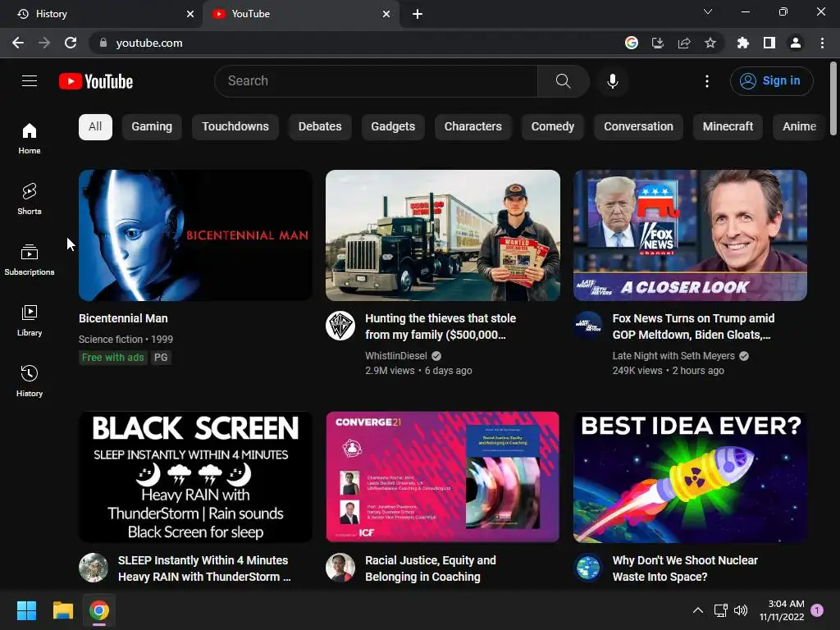Select the Characters filter chip
Screen dimensions: 840x630
473,127
